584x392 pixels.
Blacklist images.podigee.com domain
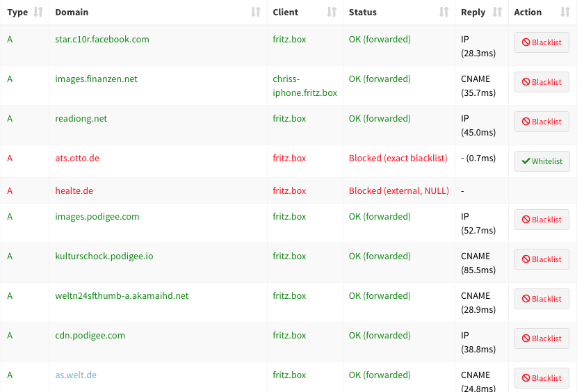[x=542, y=220]
